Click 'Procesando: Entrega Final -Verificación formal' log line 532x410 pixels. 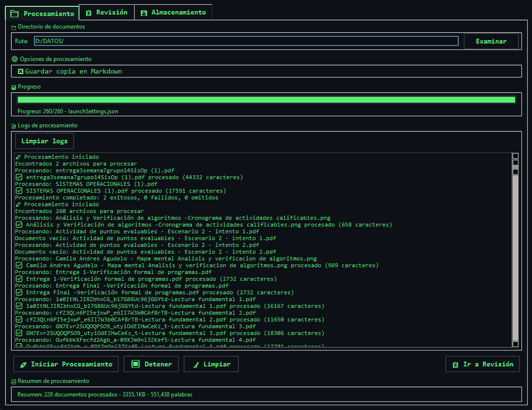tap(122, 286)
